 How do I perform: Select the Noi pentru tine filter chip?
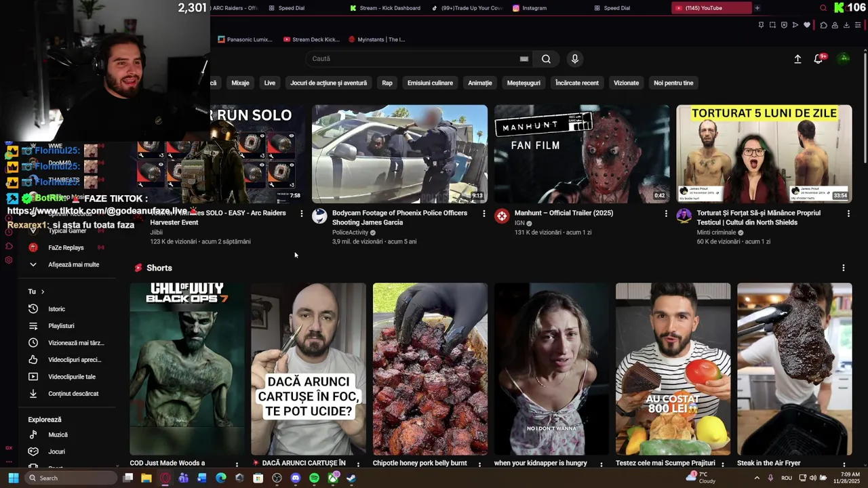[673, 83]
